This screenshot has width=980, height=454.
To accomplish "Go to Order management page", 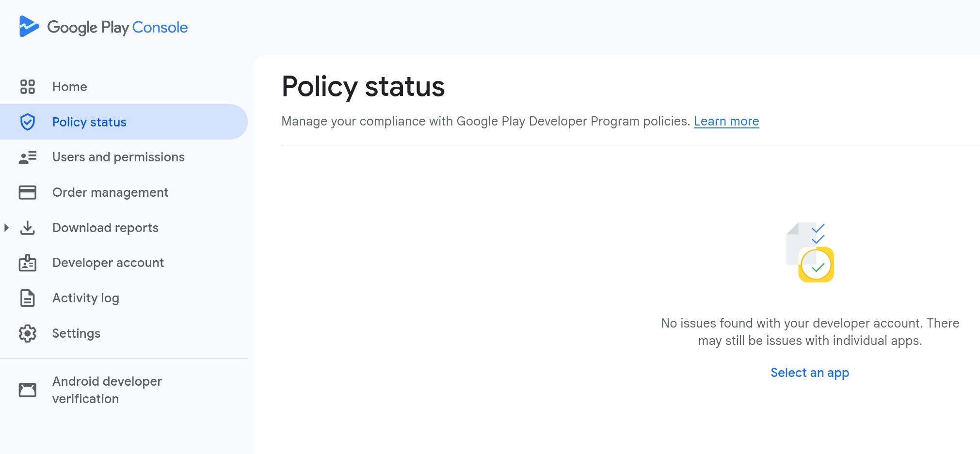I will pos(110,192).
